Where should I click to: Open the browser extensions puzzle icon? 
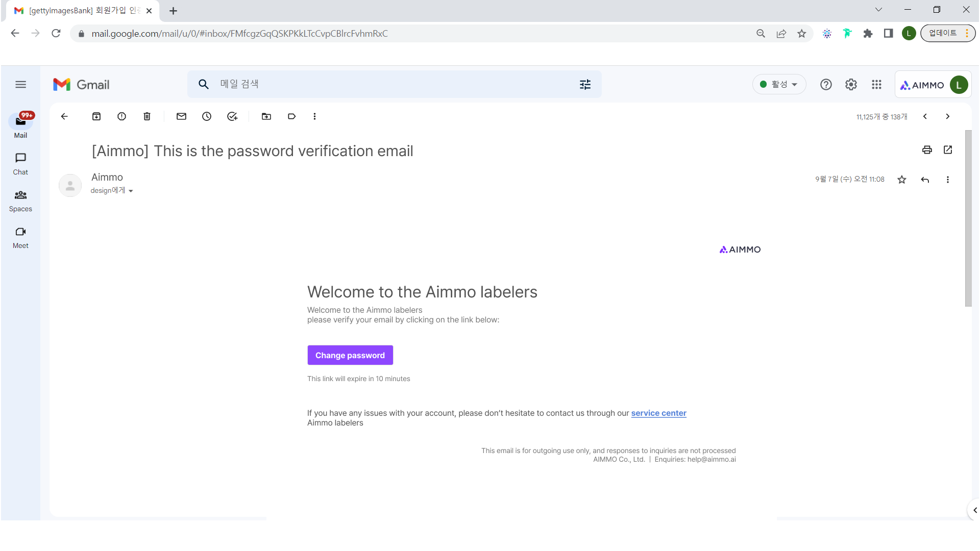868,34
